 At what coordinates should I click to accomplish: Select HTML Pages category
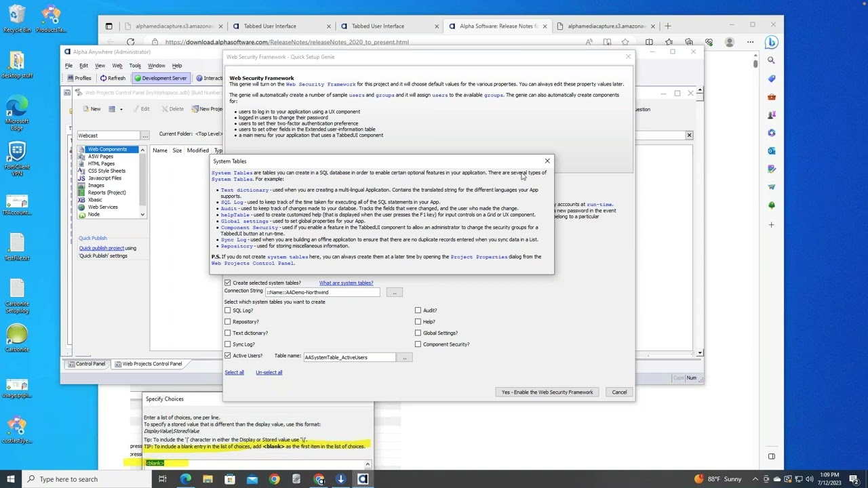point(101,163)
